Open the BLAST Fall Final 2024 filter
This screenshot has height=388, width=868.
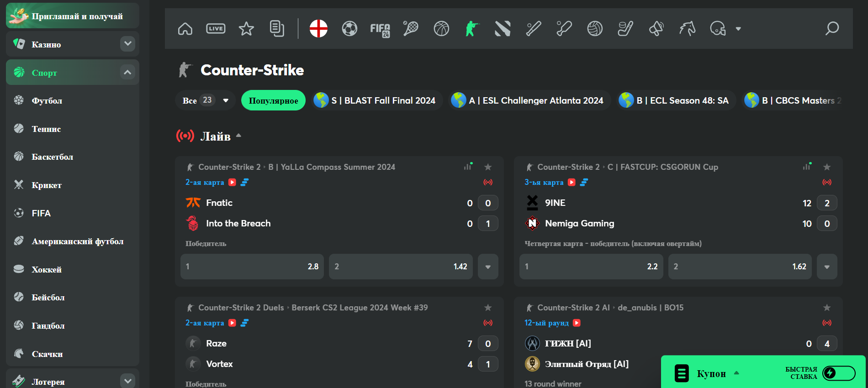(x=377, y=100)
